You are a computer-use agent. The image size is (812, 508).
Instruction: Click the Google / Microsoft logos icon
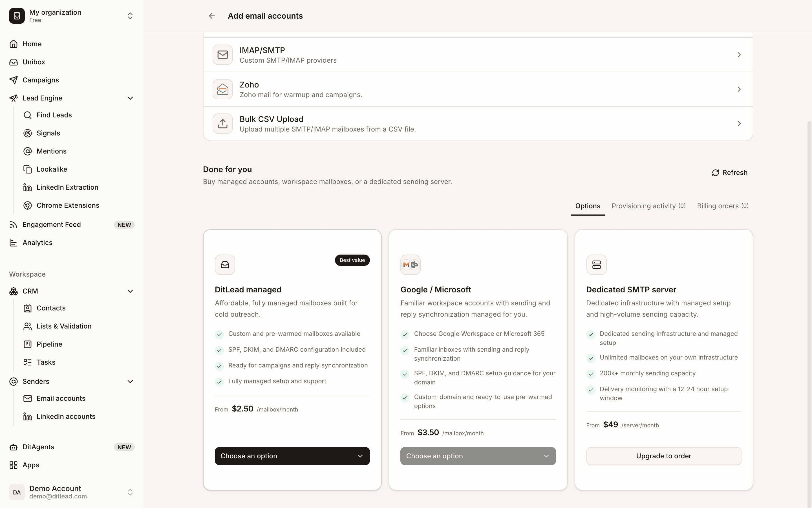pos(410,265)
